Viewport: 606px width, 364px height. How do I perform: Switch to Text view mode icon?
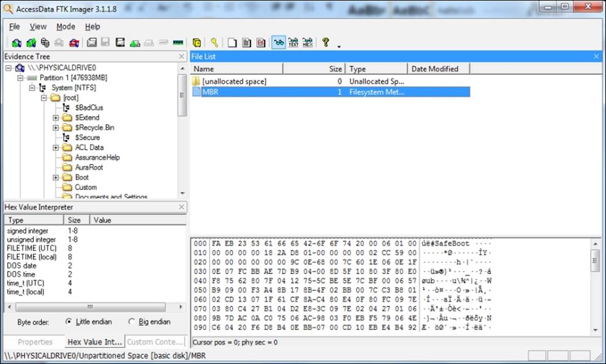point(293,42)
